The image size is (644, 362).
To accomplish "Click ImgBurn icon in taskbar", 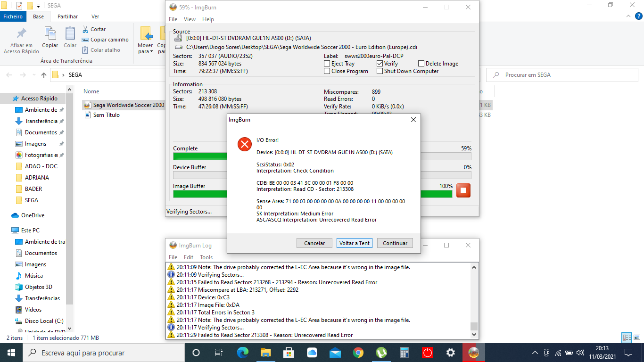I will click(474, 353).
